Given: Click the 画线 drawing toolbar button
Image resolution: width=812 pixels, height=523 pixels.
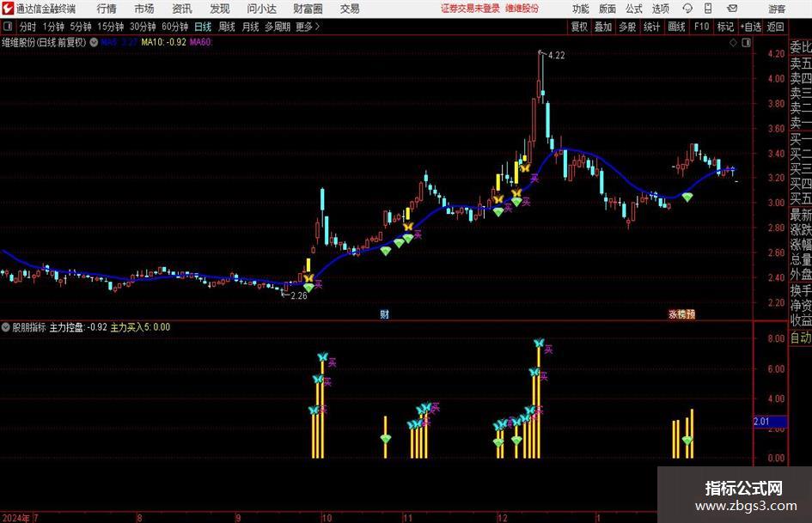Looking at the screenshot, I should [676, 27].
